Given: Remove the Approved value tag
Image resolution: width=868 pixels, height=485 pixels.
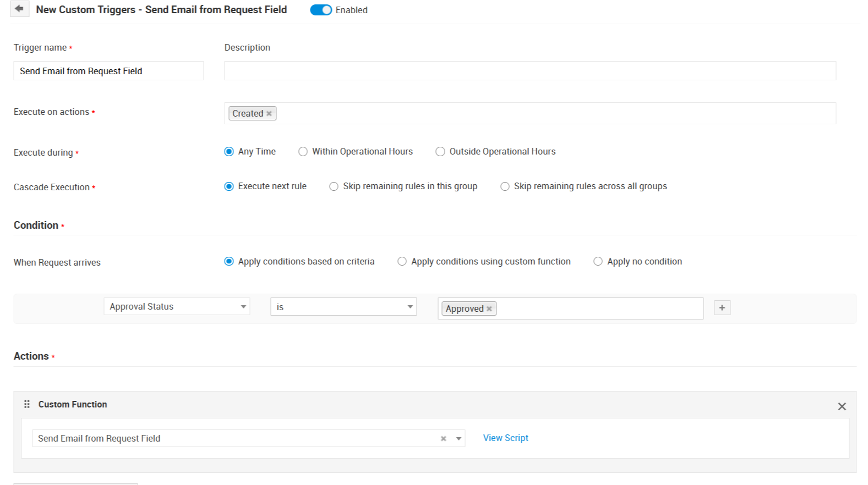Looking at the screenshot, I should click(489, 309).
